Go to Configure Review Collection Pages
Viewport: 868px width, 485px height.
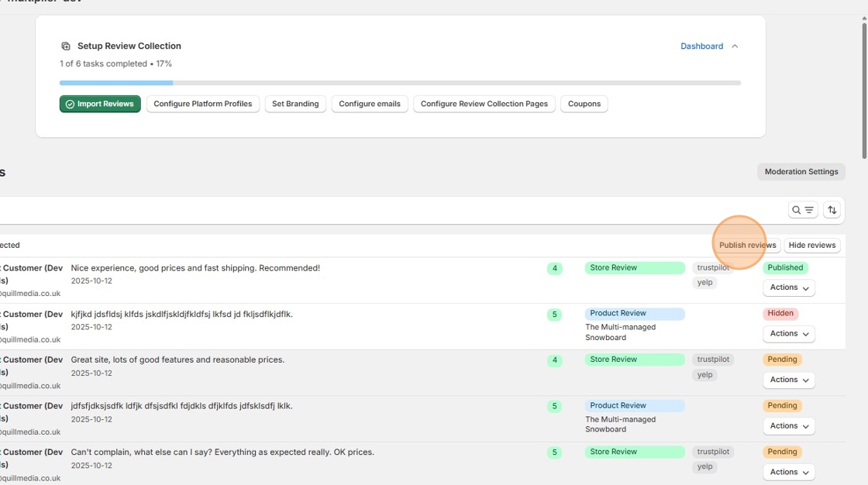point(484,104)
